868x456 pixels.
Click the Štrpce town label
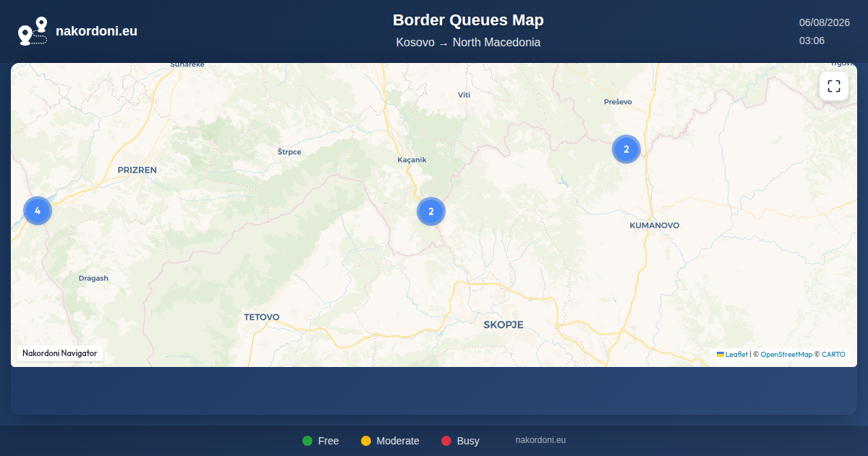click(x=289, y=152)
